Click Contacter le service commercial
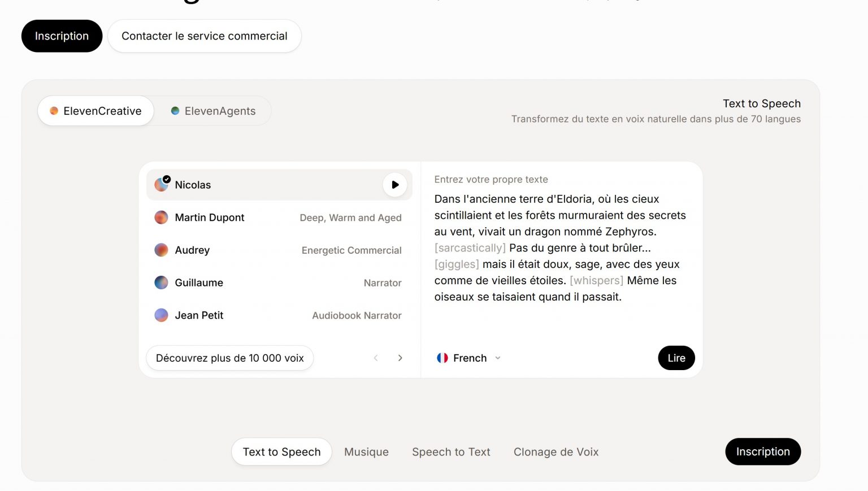Viewport: 868px width, 491px height. (204, 36)
